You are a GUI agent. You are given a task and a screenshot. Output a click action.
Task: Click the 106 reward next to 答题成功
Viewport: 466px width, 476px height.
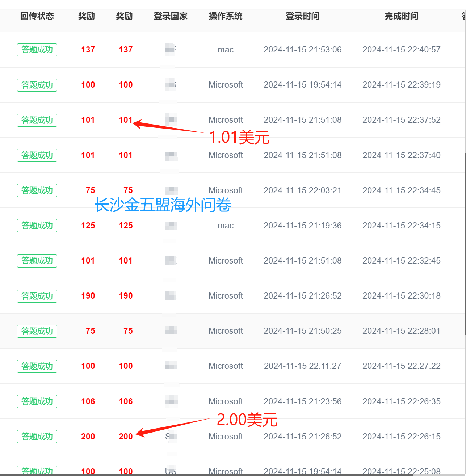point(88,401)
